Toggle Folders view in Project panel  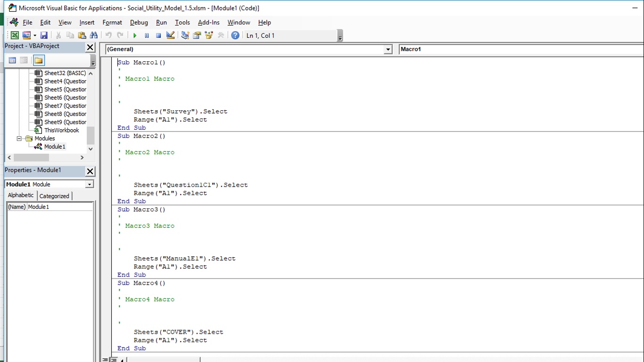click(x=39, y=60)
